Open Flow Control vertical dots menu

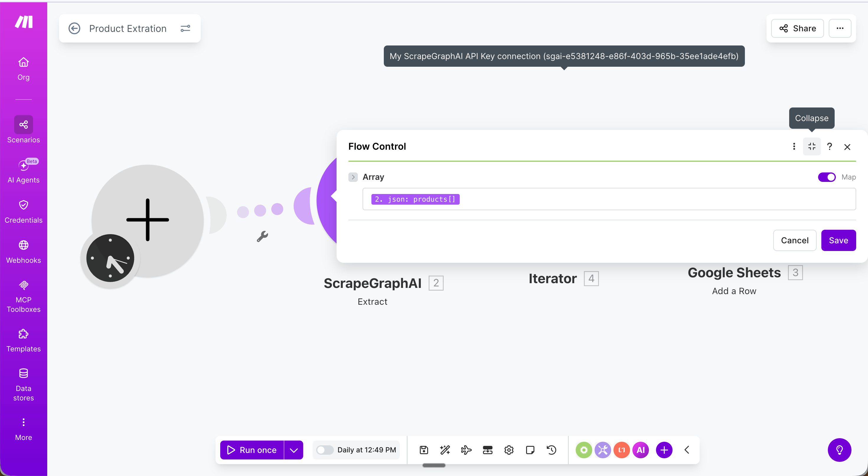(794, 146)
